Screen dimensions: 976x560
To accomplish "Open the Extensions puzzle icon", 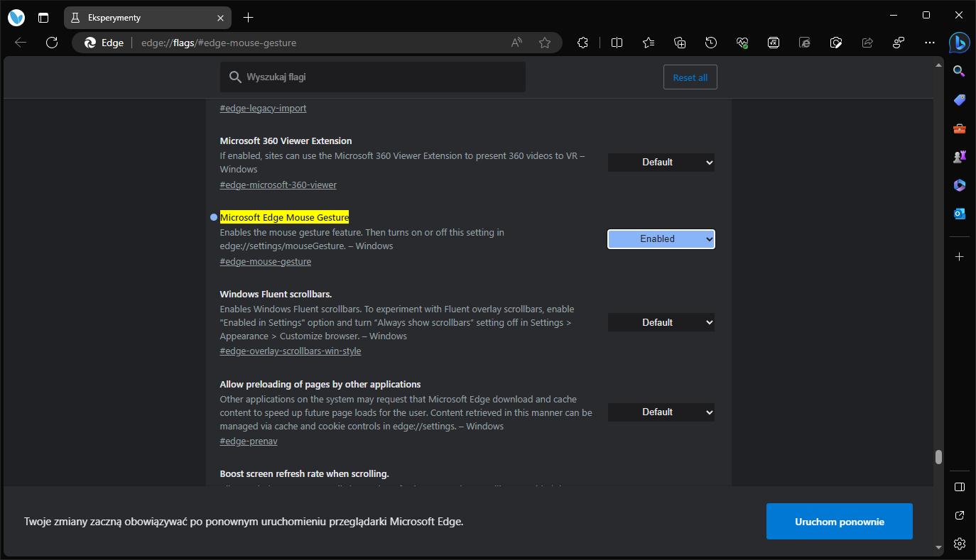I will [x=583, y=43].
